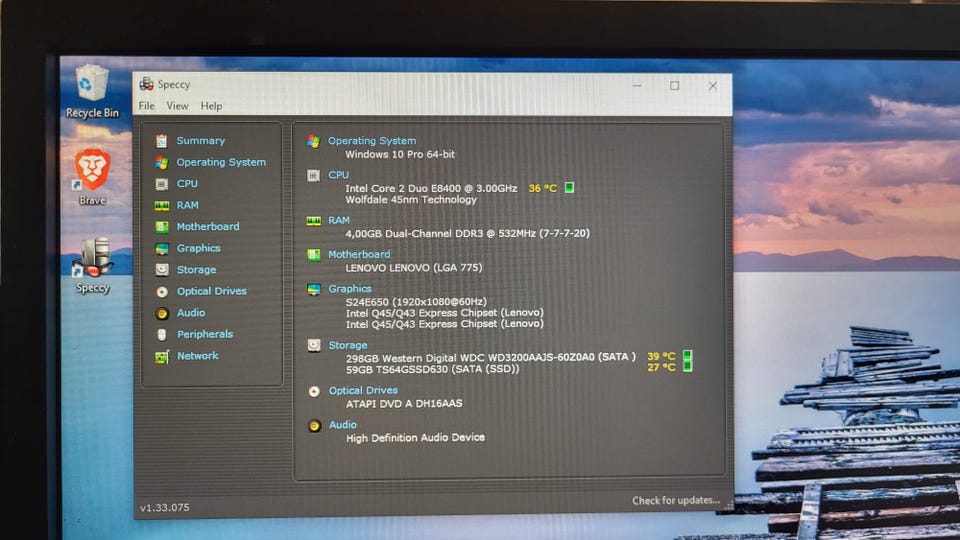The image size is (960, 540).
Task: Click Windows 10 Pro 64-bit text
Action: click(400, 155)
